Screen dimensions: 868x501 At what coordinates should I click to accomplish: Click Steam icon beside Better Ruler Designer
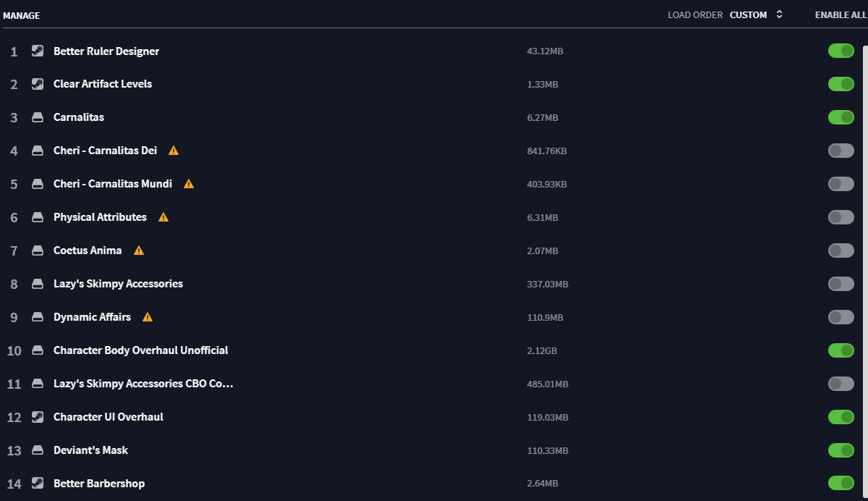[38, 51]
